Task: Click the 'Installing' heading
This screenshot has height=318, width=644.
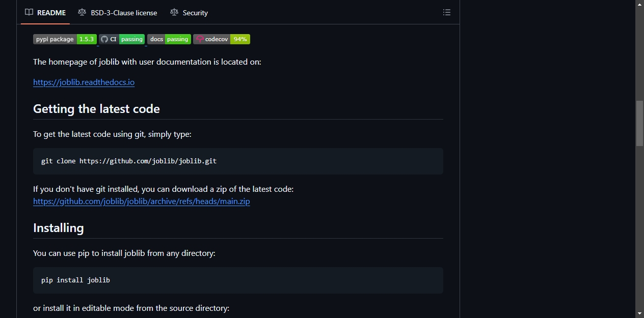Action: point(58,228)
